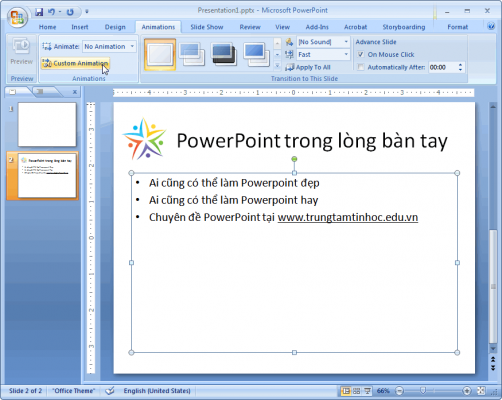502x400 pixels.
Task: Click Apply To All button
Action: tap(308, 67)
